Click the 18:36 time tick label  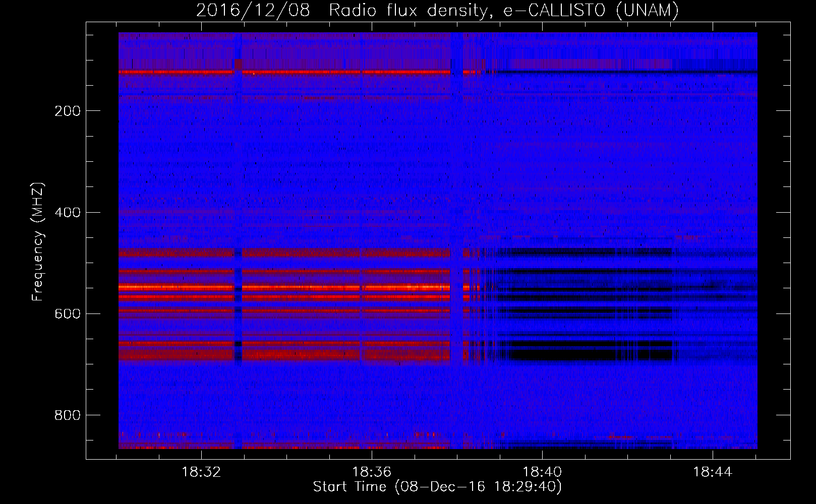[372, 472]
